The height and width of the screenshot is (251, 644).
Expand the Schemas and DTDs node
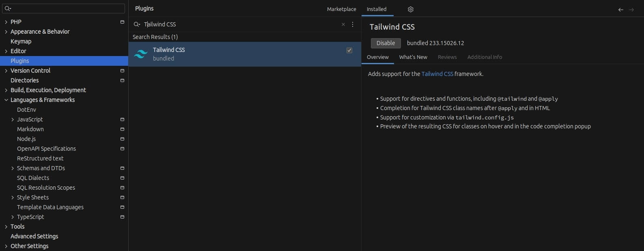[13, 168]
